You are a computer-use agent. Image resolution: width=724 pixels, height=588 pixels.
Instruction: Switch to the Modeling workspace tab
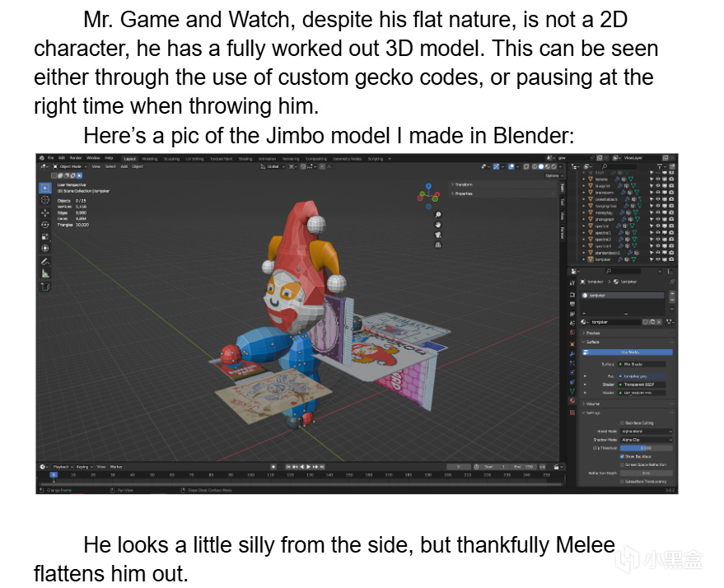coord(150,158)
